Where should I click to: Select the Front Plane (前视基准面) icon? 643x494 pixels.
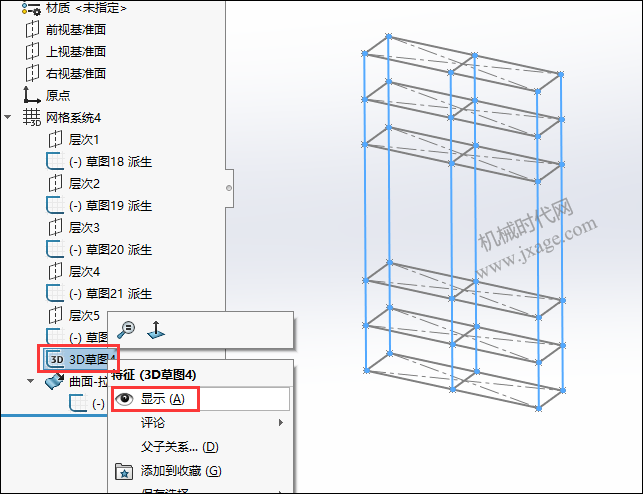32,30
